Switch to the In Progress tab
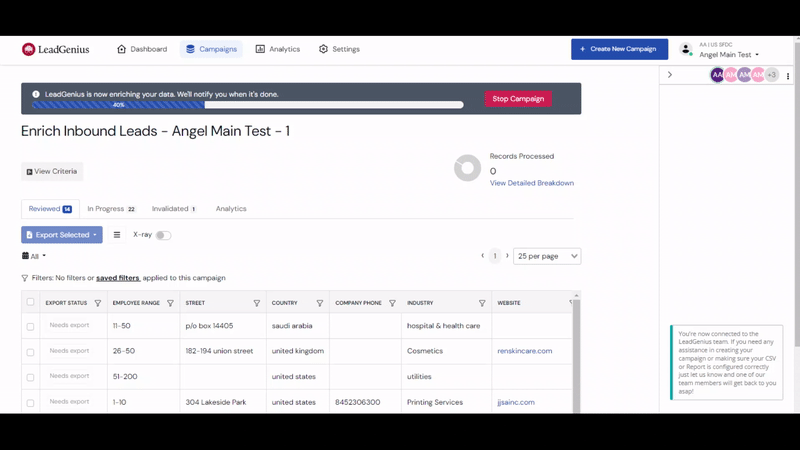 click(111, 209)
